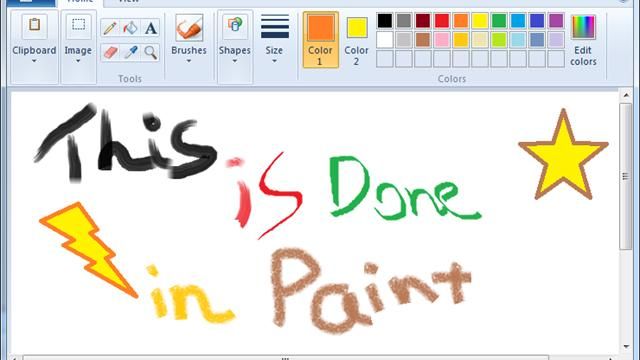Pick the lavender color swatch

pyautogui.click(x=556, y=40)
